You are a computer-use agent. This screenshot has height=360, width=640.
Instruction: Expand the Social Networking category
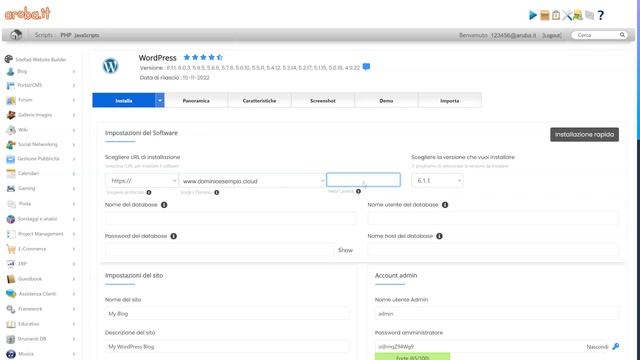tap(74, 145)
